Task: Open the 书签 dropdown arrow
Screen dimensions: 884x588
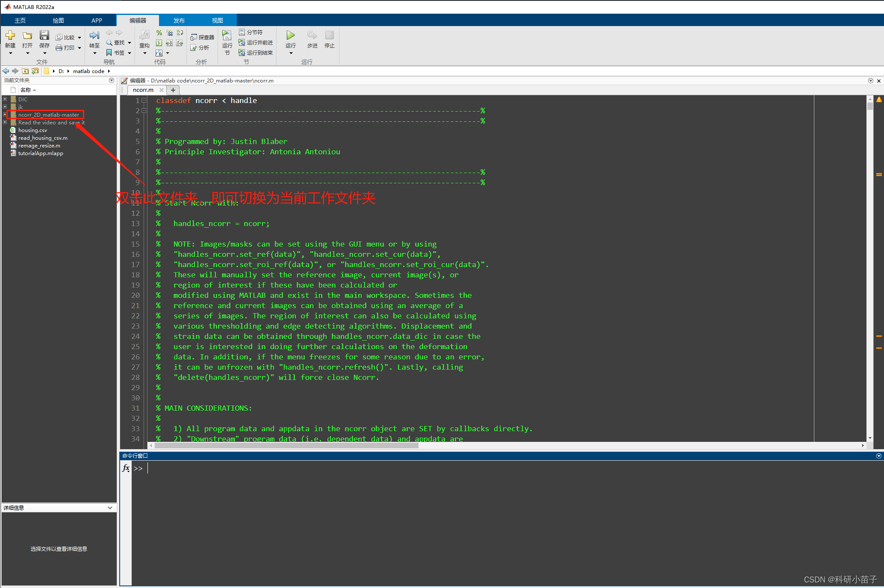Action: pyautogui.click(x=130, y=53)
